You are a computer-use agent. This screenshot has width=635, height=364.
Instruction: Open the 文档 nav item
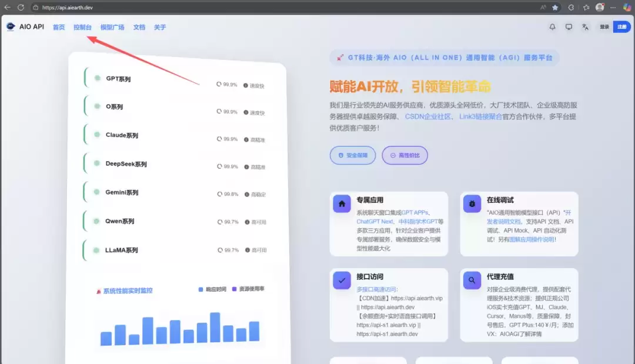[x=139, y=27]
